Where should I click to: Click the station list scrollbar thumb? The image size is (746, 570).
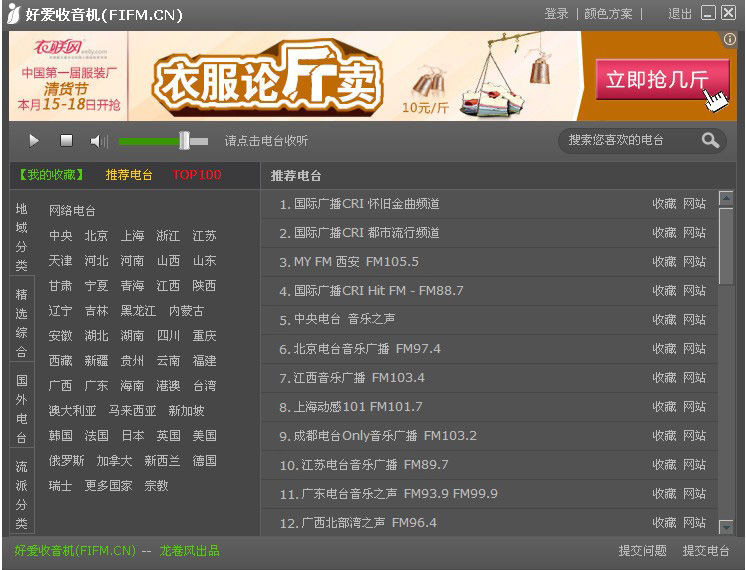726,246
